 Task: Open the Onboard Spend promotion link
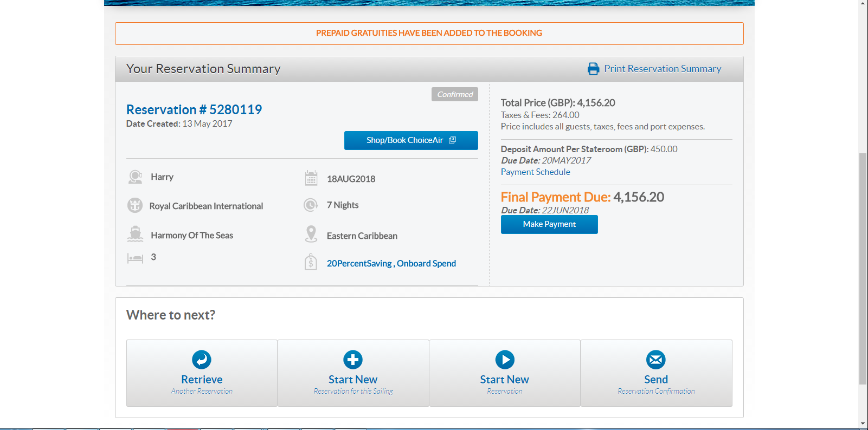tap(426, 264)
